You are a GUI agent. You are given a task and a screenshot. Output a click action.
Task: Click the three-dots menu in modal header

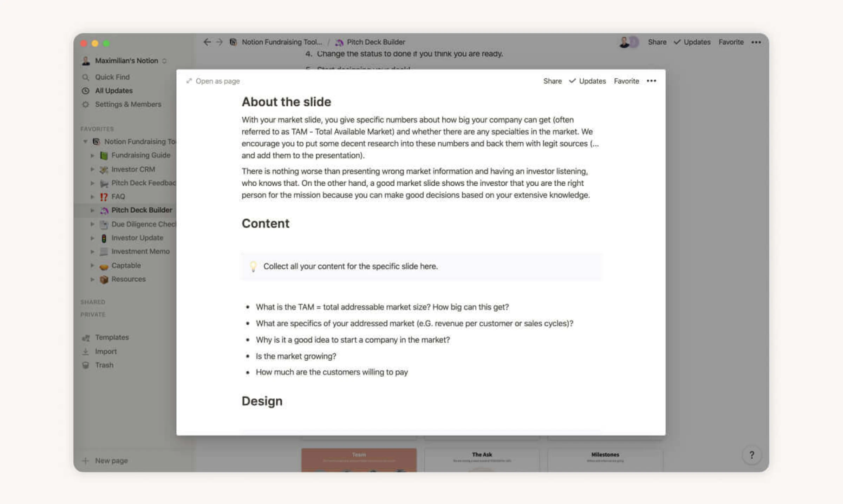[x=651, y=81]
